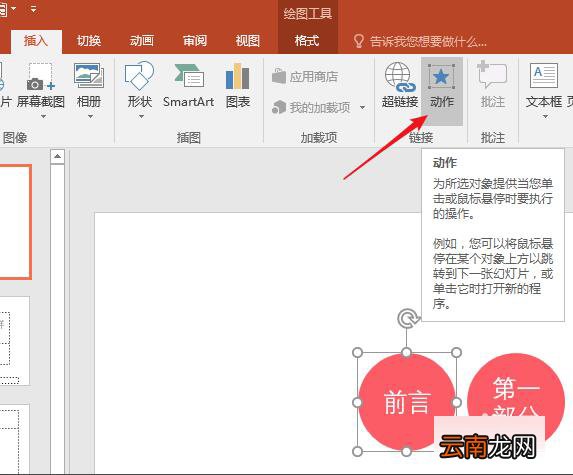Click the Tell Me search box (告诉我您想要做什么)
The height and width of the screenshot is (475, 573).
click(x=428, y=41)
